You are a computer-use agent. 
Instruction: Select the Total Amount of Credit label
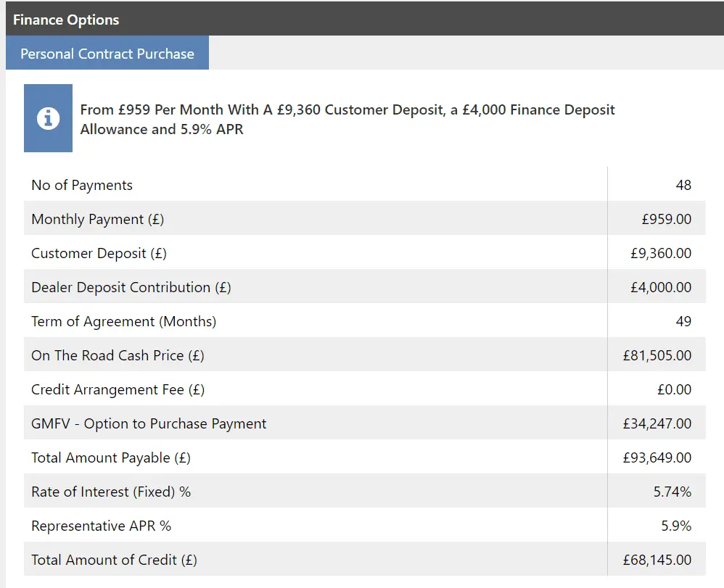114,560
